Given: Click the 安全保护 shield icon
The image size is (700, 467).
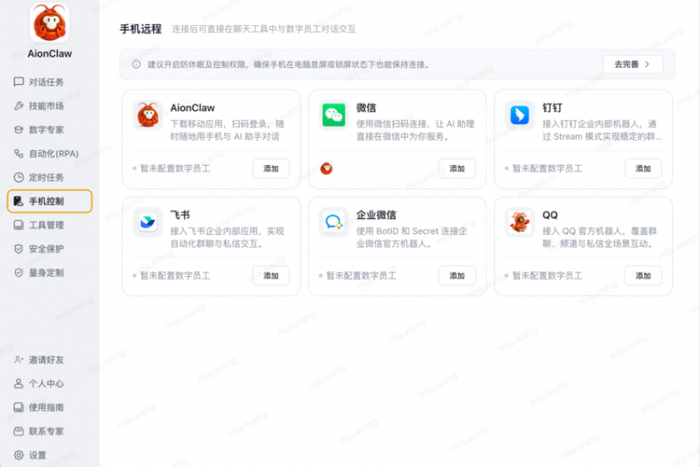Looking at the screenshot, I should [x=18, y=249].
